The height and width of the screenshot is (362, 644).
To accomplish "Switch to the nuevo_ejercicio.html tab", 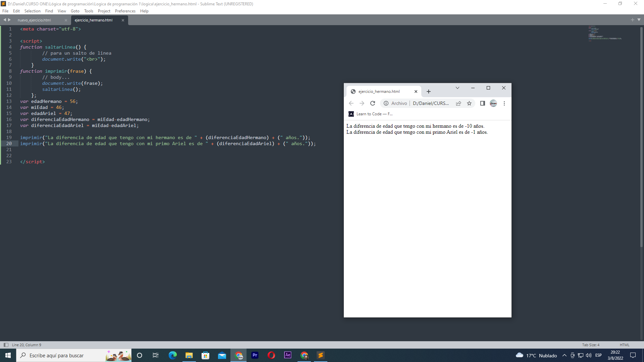I will [x=35, y=20].
